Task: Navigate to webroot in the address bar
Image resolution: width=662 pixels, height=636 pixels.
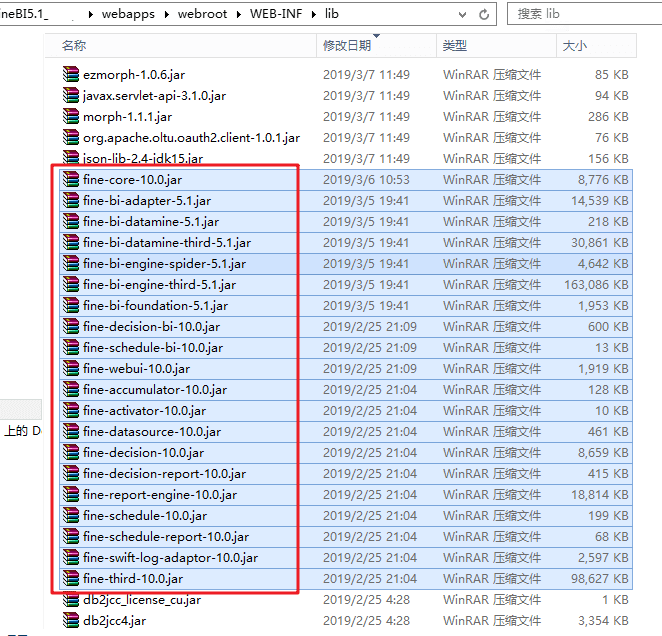Action: click(203, 14)
